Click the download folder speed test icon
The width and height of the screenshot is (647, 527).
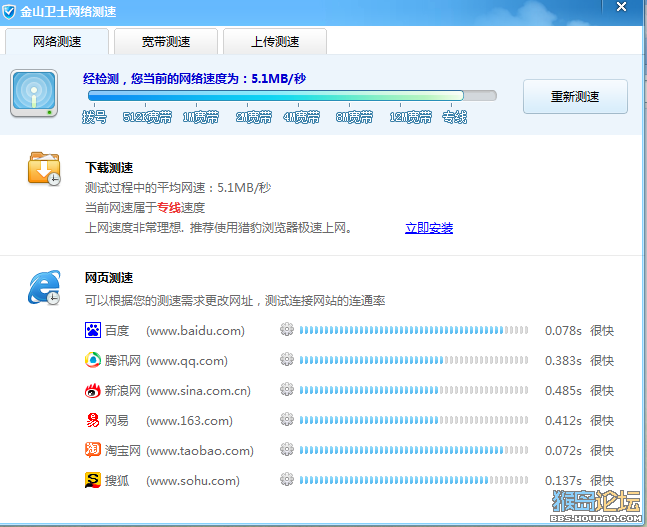click(x=44, y=168)
